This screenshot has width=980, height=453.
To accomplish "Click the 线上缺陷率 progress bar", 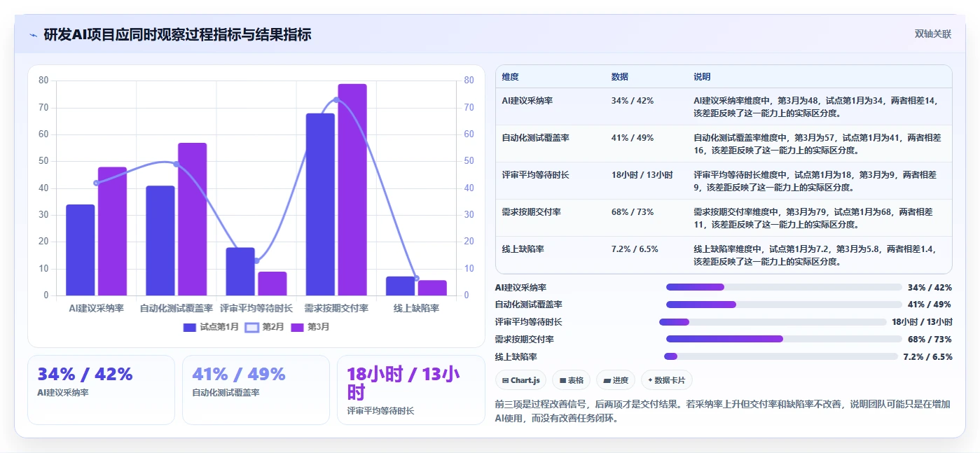I will [x=780, y=356].
